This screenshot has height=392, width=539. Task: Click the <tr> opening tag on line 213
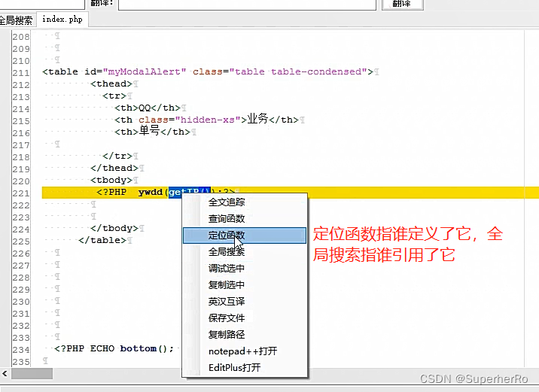pos(114,96)
